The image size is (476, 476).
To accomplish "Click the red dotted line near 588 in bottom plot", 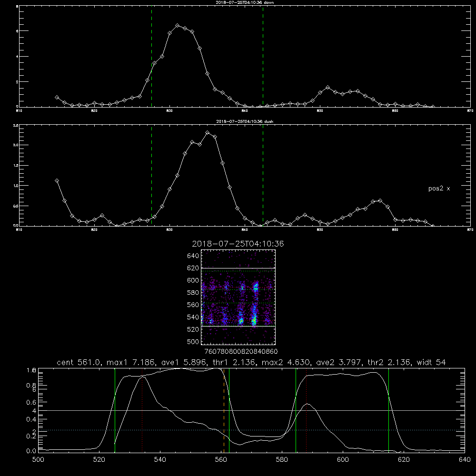I will [306, 410].
